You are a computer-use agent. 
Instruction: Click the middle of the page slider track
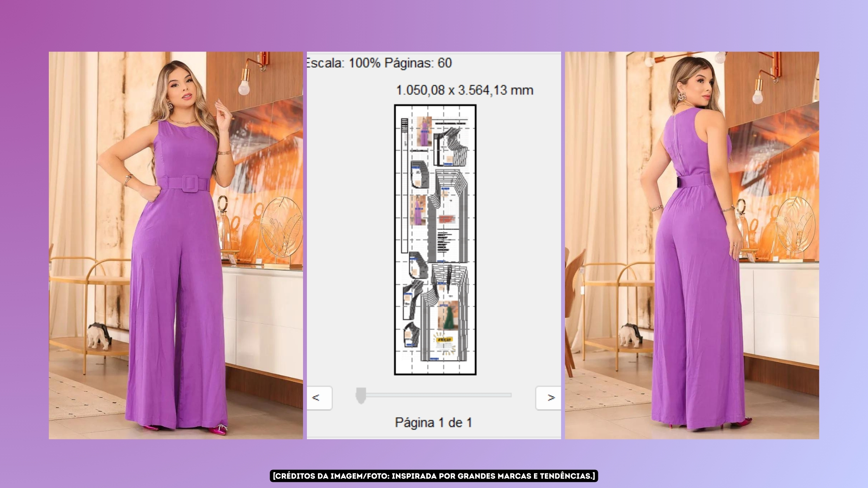(436, 395)
